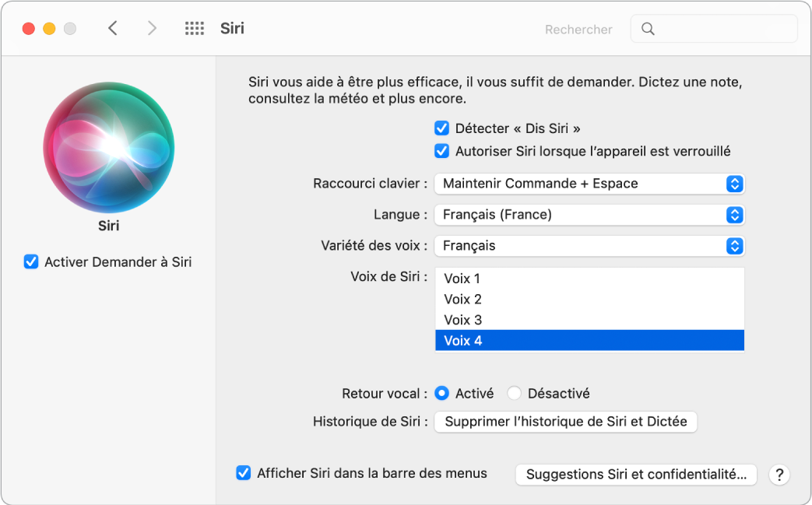Screen dimensions: 812x505
Task: Open the Show All preferences grid icon
Action: click(x=194, y=27)
